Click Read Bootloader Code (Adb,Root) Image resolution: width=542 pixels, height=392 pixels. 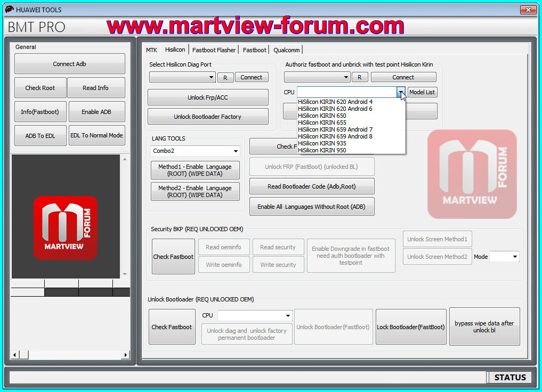click(311, 186)
